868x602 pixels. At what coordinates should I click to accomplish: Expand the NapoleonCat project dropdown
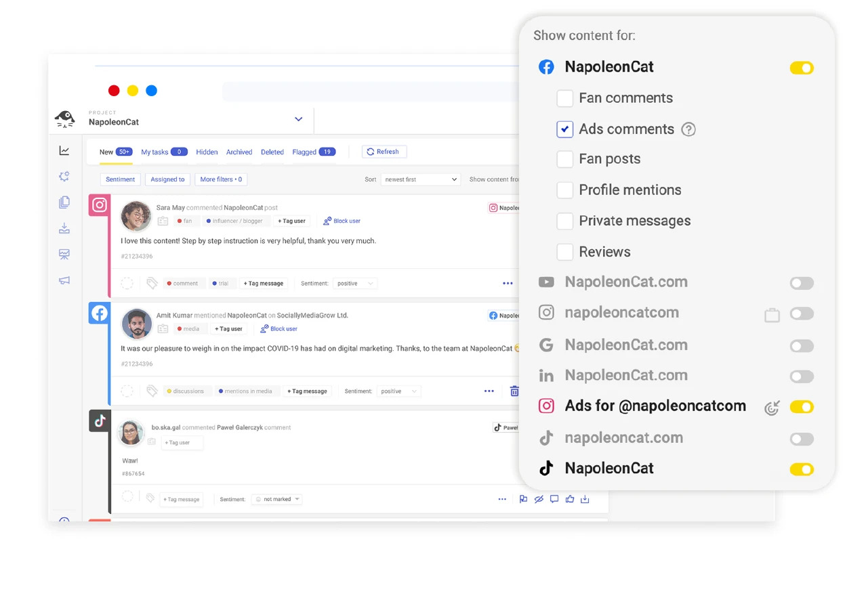(x=298, y=119)
